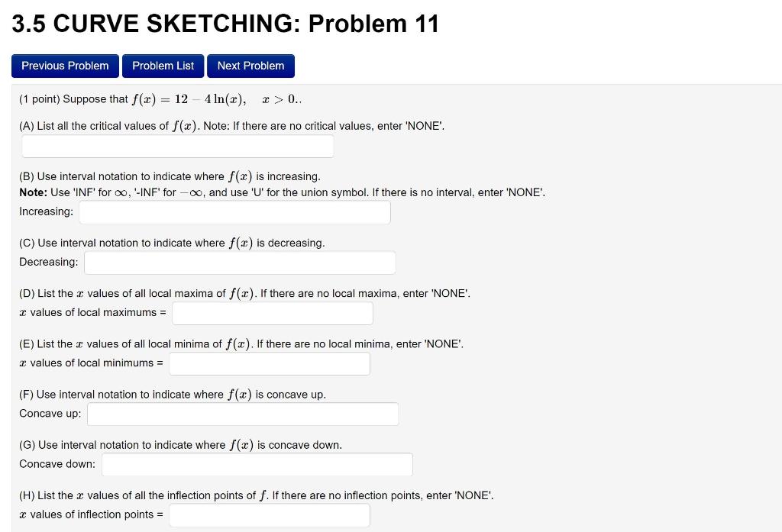Screen dimensions: 782x532
Task: Click the Concave down input box
Action: 257,463
